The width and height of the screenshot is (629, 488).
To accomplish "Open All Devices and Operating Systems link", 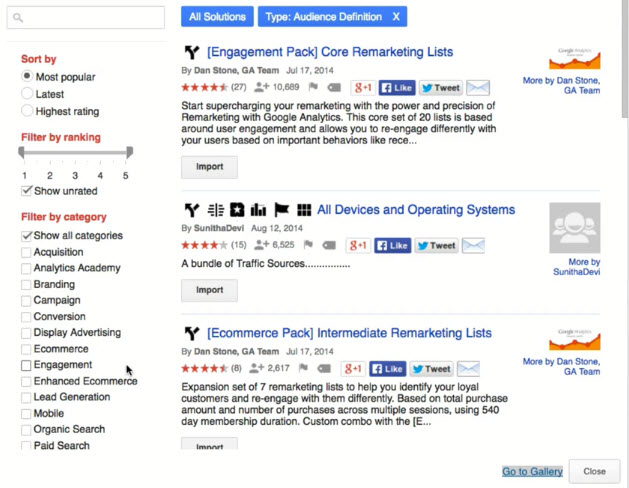I will coord(415,210).
